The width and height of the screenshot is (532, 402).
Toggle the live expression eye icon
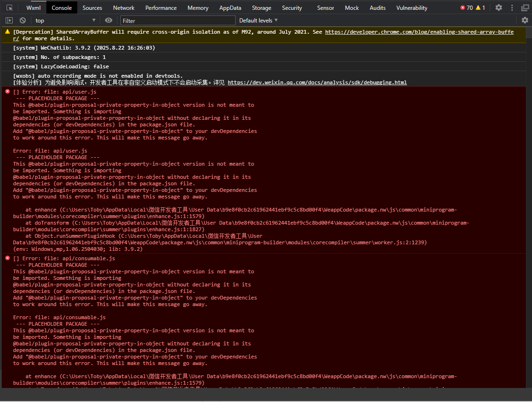[x=109, y=21]
